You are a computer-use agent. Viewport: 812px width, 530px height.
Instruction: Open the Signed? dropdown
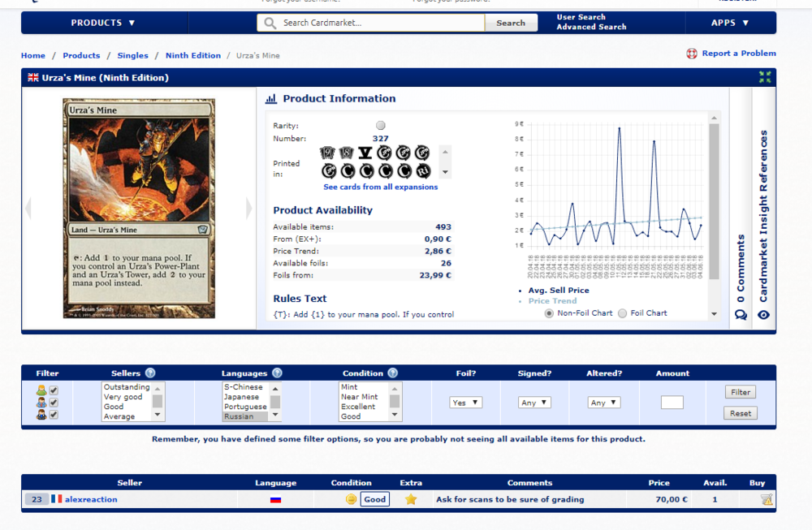click(x=534, y=403)
